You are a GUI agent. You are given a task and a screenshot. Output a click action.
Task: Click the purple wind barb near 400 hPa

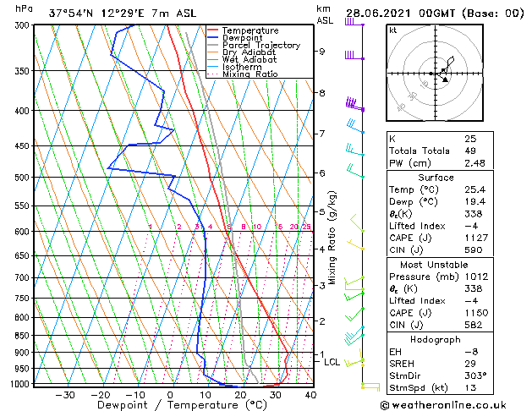(355, 104)
